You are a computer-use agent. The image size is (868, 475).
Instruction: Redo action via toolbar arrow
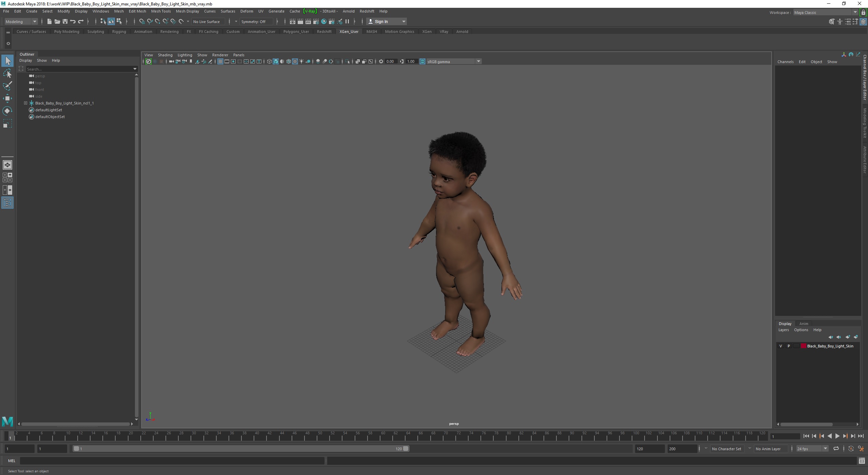(x=80, y=21)
